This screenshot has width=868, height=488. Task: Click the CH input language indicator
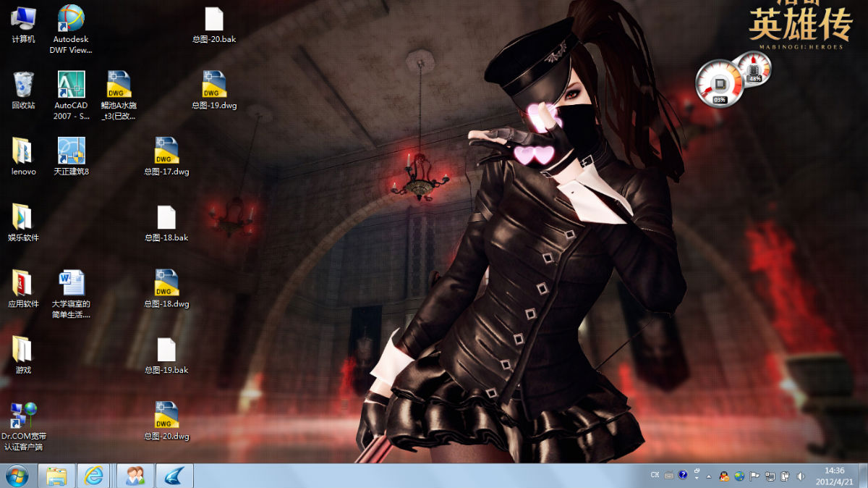click(x=655, y=476)
